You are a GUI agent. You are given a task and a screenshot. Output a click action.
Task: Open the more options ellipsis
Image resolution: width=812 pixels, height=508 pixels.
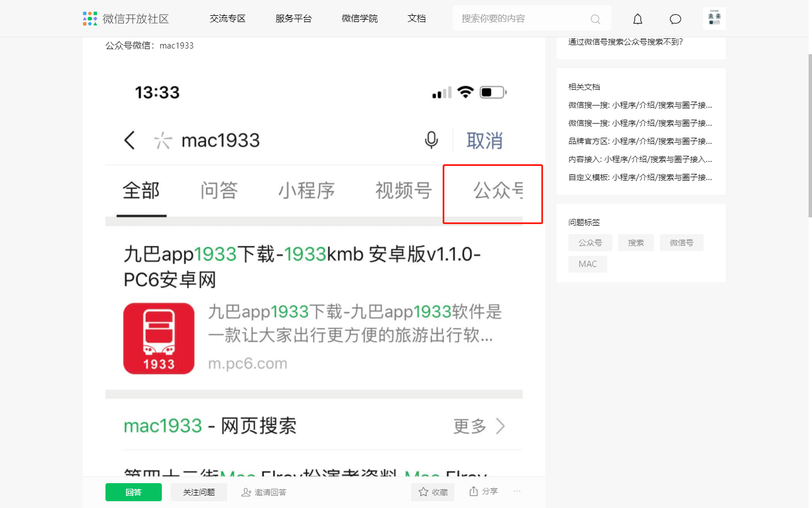(517, 491)
